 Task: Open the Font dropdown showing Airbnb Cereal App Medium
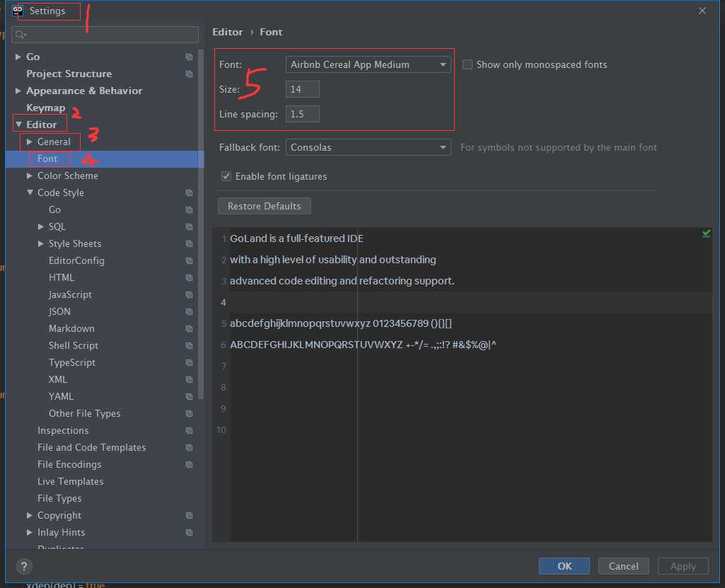(368, 64)
